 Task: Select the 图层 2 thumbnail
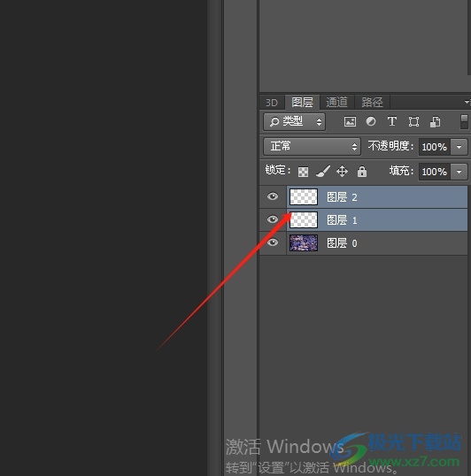(304, 196)
